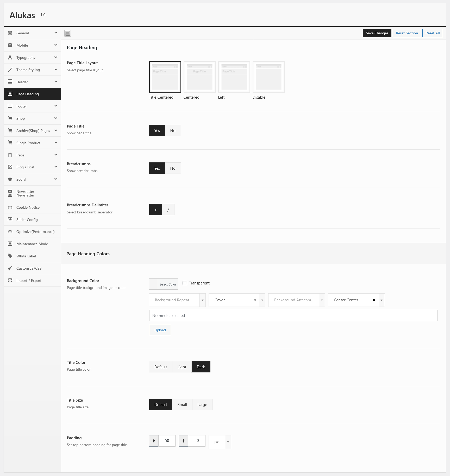This screenshot has height=476, width=450.
Task: Click the White Label tag icon
Action: click(x=10, y=256)
